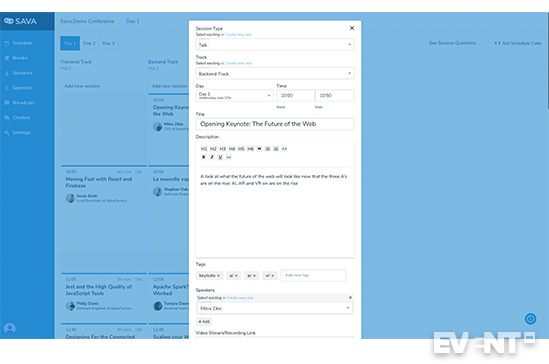549x364 pixels.
Task: Click the Add speaker button
Action: [x=204, y=322]
